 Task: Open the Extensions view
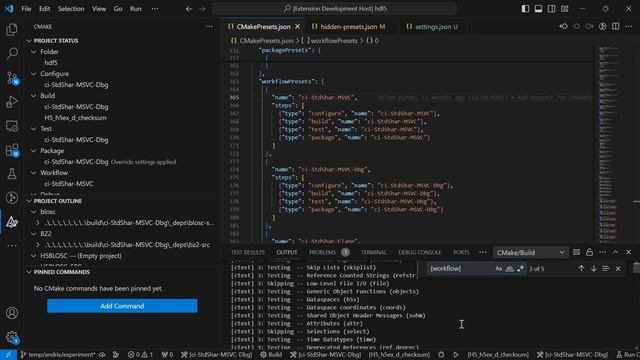(x=12, y=150)
